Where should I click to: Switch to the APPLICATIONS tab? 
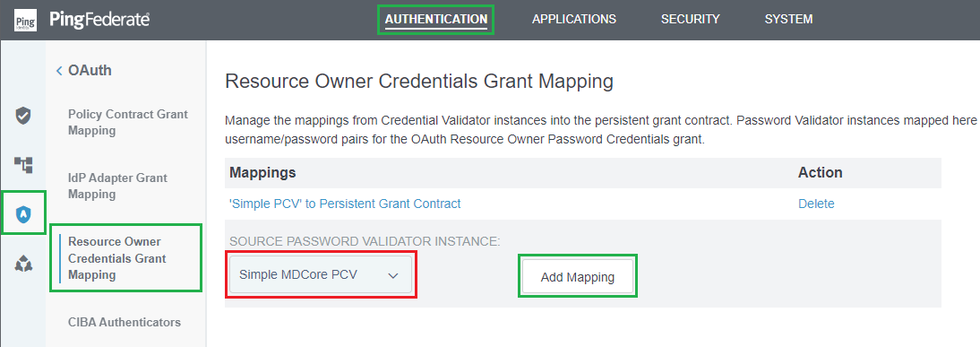(x=573, y=20)
